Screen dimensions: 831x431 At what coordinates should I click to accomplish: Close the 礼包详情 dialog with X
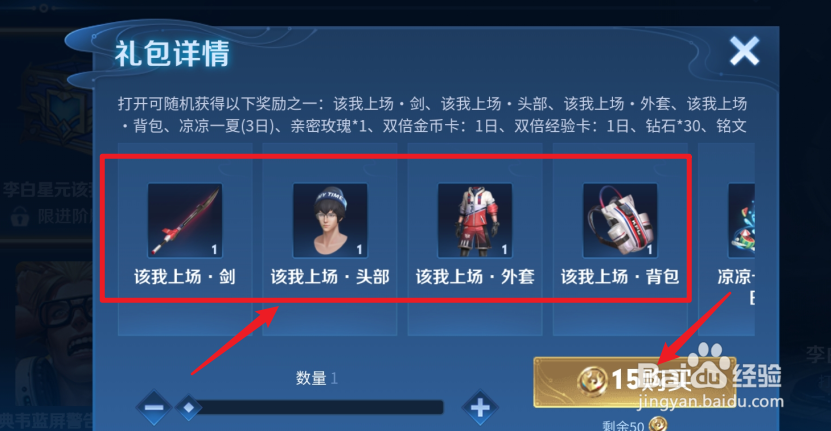(744, 51)
